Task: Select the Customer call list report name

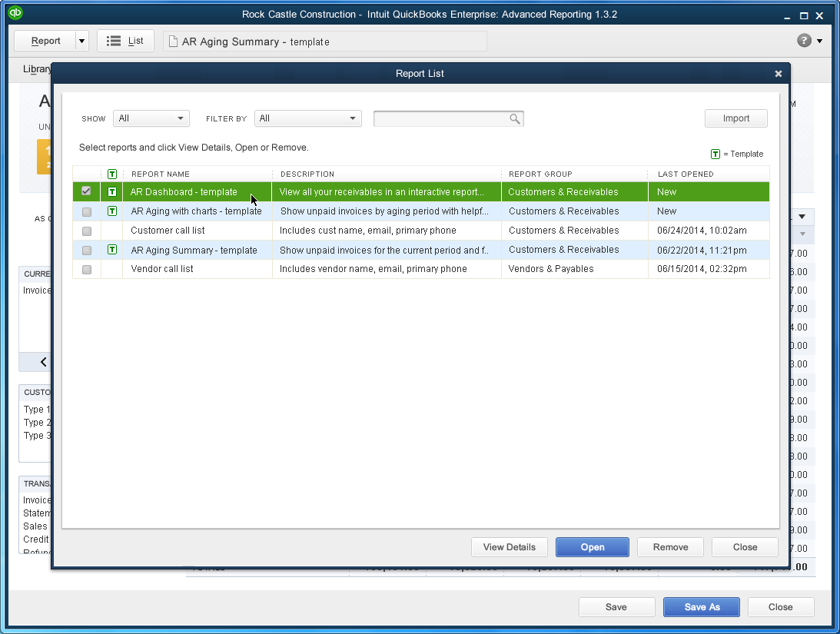Action: [168, 231]
